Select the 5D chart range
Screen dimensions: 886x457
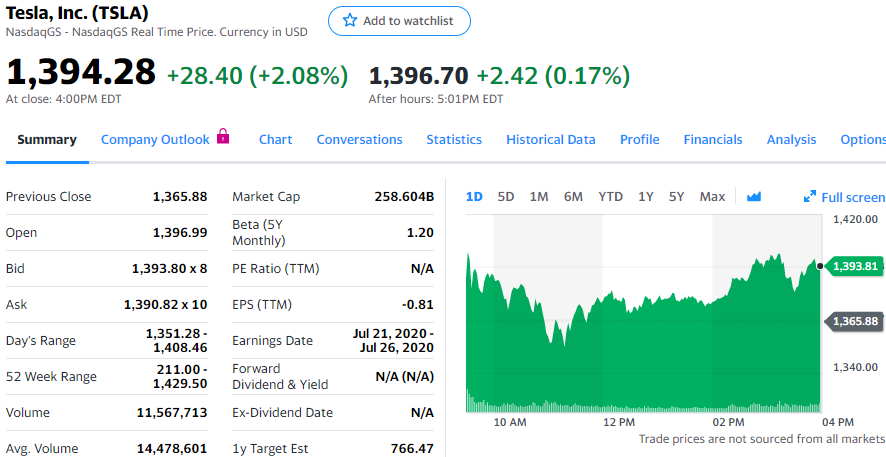[506, 197]
